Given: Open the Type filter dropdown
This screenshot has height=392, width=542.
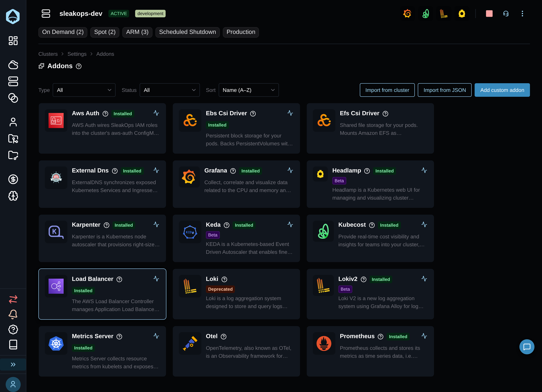Looking at the screenshot, I should coord(84,90).
